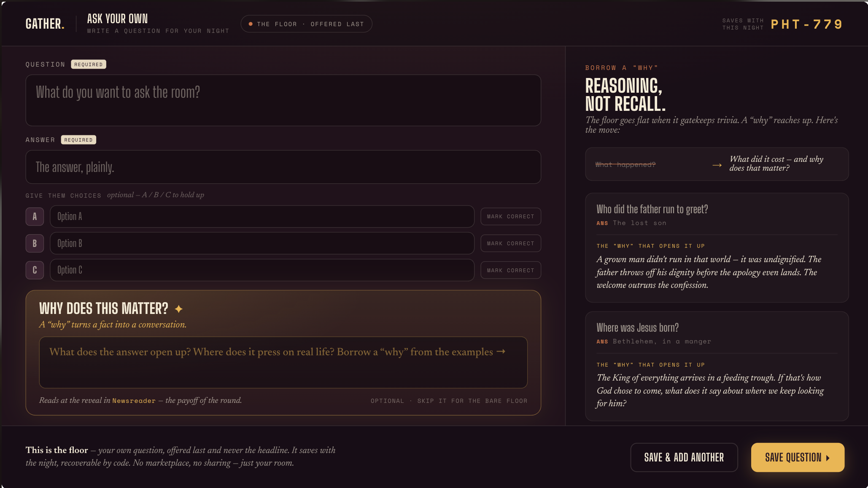Click the orange dot in The Floor pill

coord(251,24)
